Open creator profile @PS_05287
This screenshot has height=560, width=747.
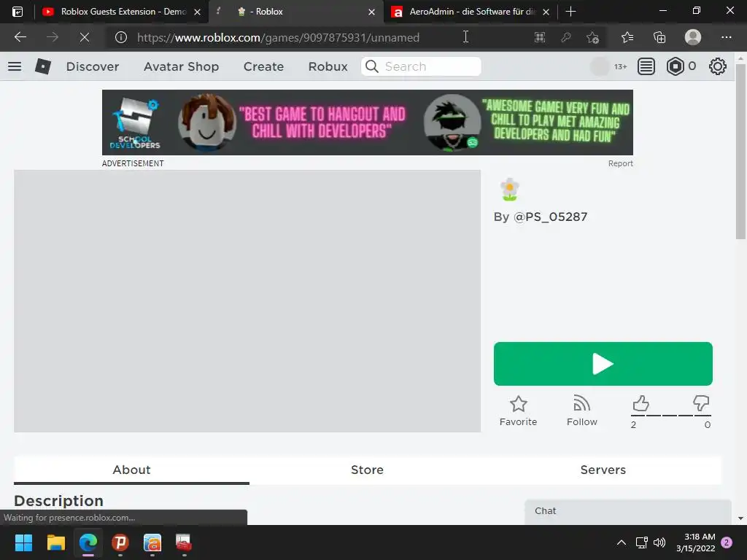tap(550, 217)
